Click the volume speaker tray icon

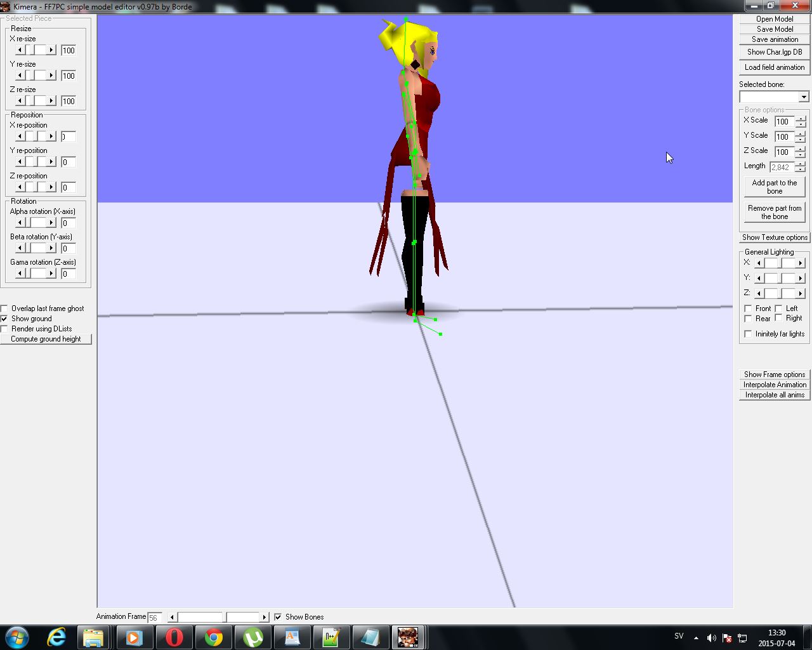[711, 638]
